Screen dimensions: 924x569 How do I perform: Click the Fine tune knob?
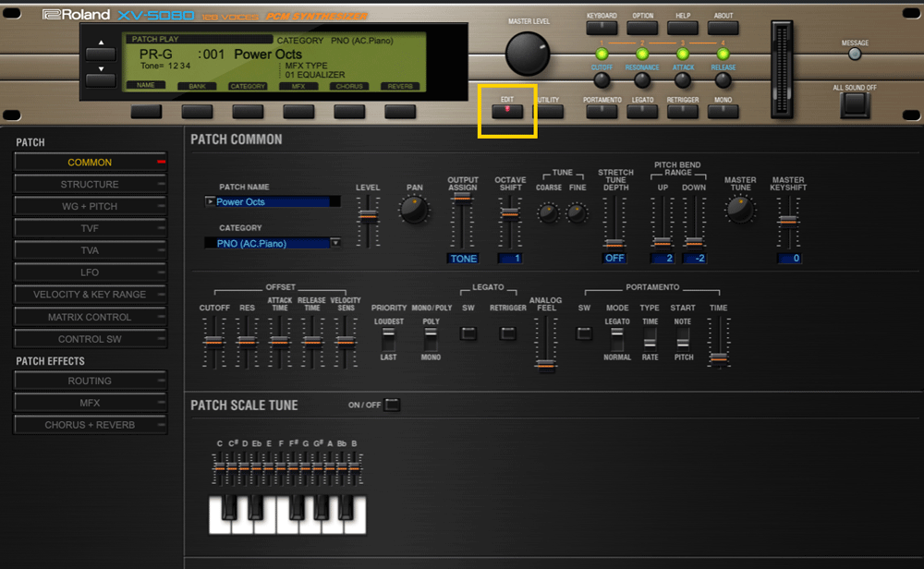(x=577, y=212)
